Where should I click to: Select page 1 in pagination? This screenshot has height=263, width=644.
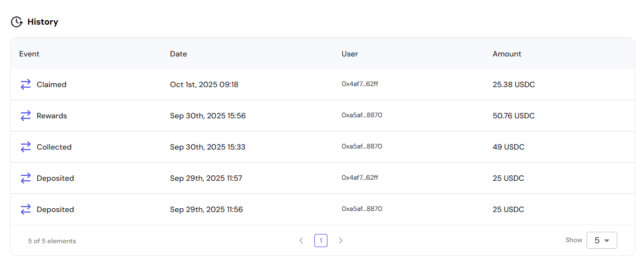(321, 241)
